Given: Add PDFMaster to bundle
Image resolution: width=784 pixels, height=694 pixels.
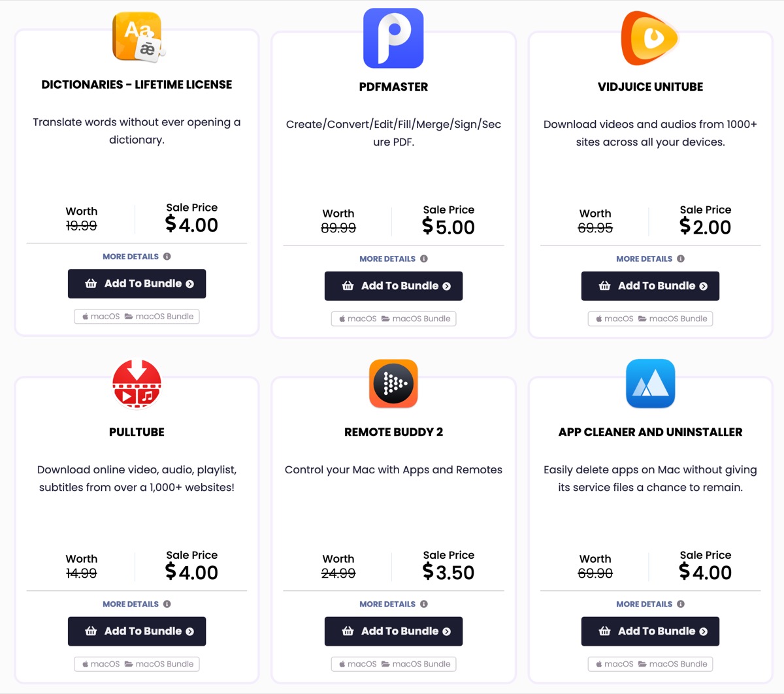Looking at the screenshot, I should pyautogui.click(x=393, y=286).
